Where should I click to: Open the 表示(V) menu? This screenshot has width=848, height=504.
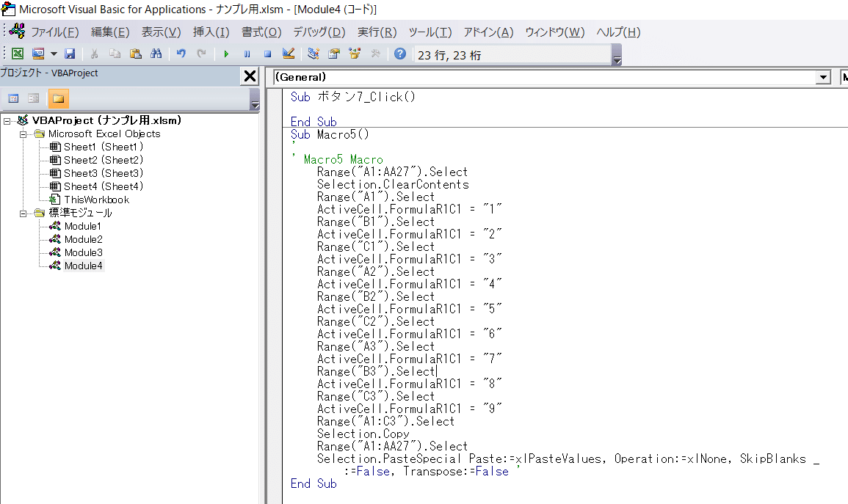(x=162, y=32)
